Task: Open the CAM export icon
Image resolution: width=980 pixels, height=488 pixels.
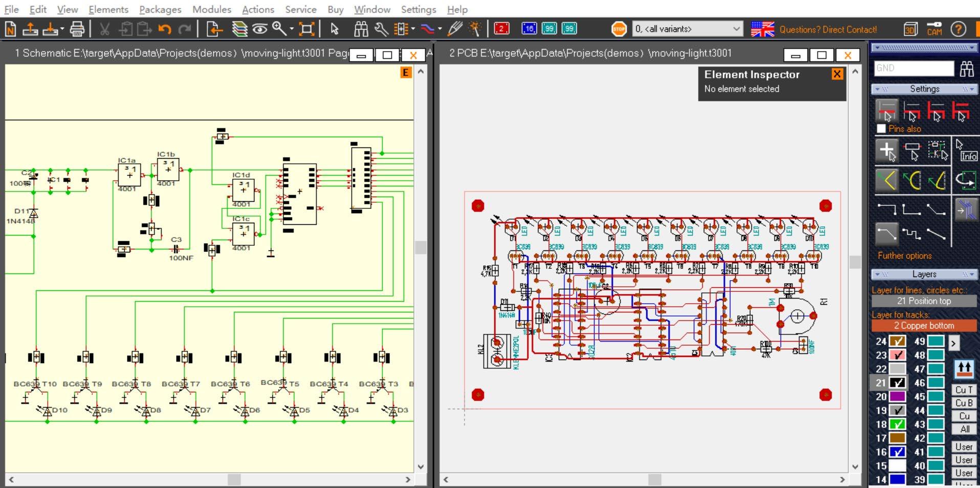Action: pyautogui.click(x=934, y=29)
